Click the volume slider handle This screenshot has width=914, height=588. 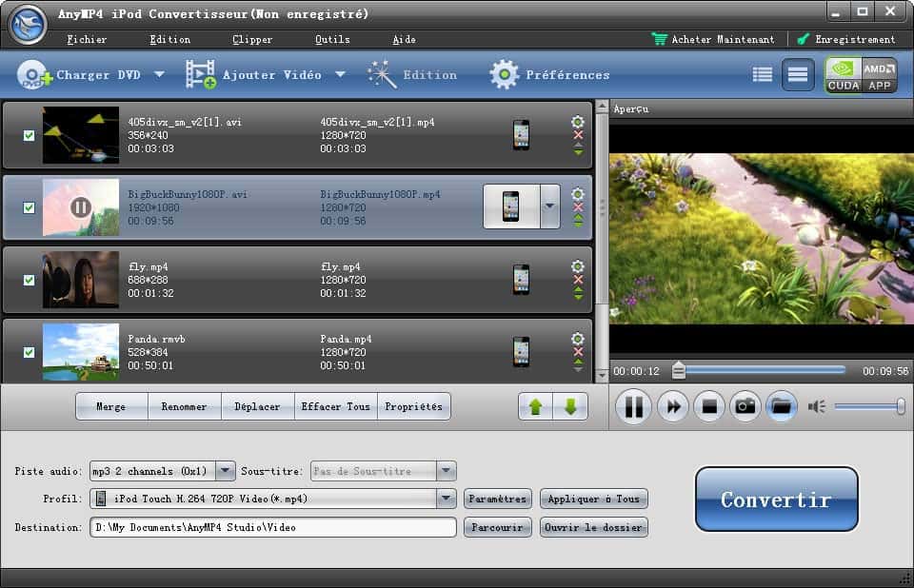(901, 406)
